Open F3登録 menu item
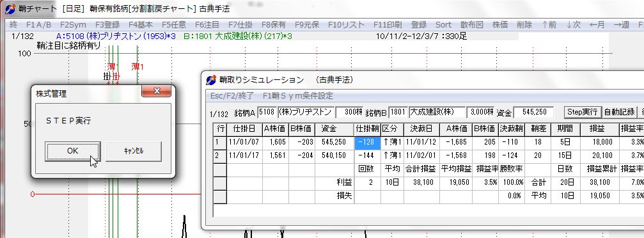 coord(107,25)
